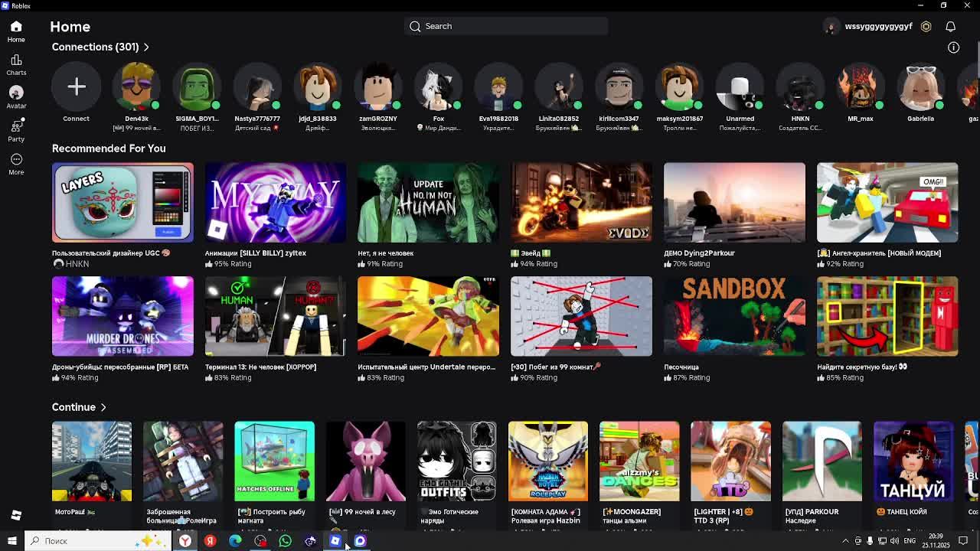980x551 pixels.
Task: Open the Alzzmy's Dances thumbnail
Action: point(639,461)
